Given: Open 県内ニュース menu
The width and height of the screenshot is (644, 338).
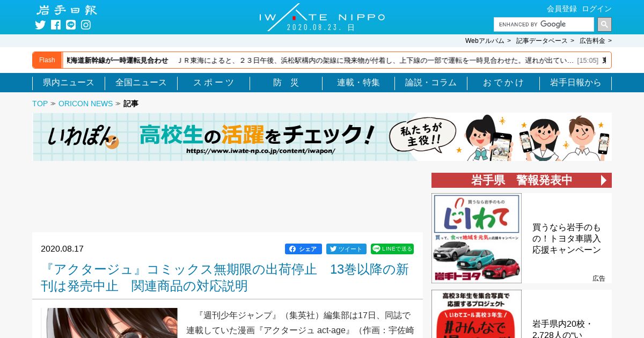Looking at the screenshot, I should (69, 83).
